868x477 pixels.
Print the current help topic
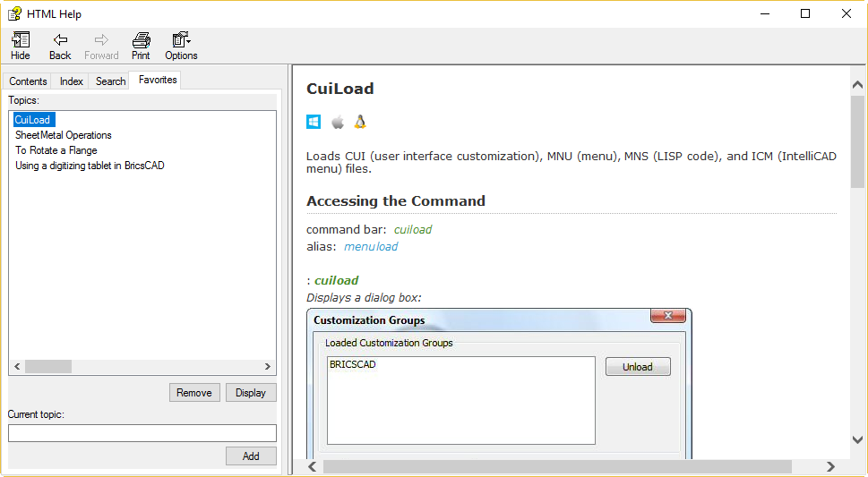(x=141, y=46)
